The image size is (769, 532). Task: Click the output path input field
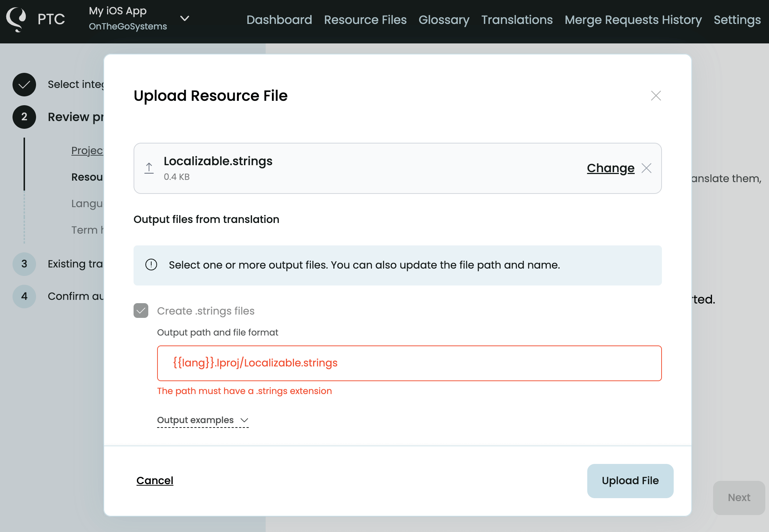tap(409, 363)
